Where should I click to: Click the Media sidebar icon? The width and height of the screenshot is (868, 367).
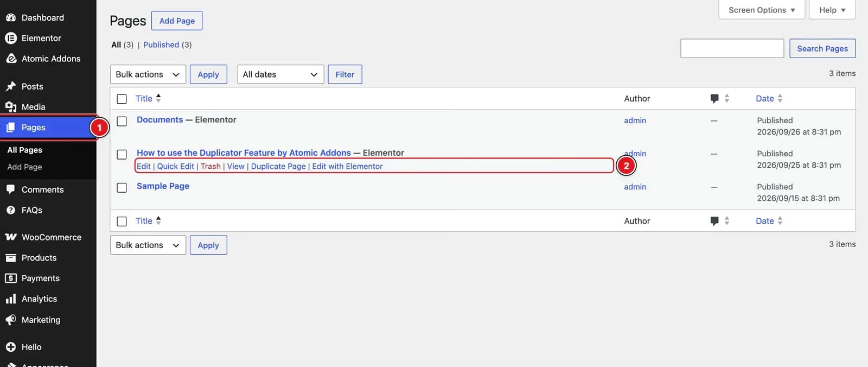pos(10,107)
